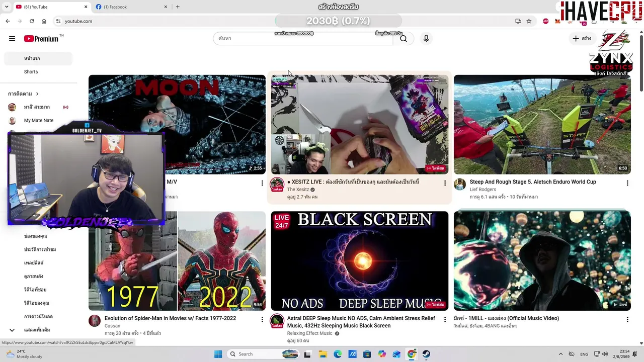Screen dimensions: 644x362
Task: Open Microsoft Edge from taskbar
Action: click(x=337, y=354)
